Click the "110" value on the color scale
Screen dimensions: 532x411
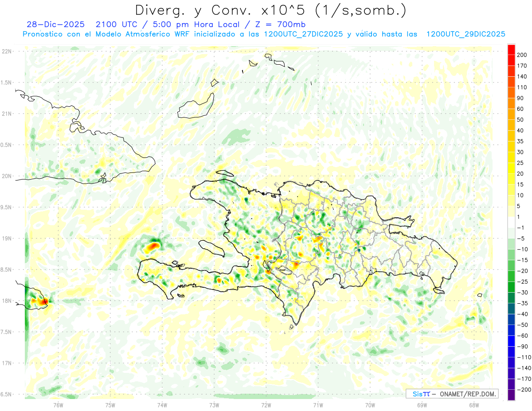pyautogui.click(x=522, y=87)
